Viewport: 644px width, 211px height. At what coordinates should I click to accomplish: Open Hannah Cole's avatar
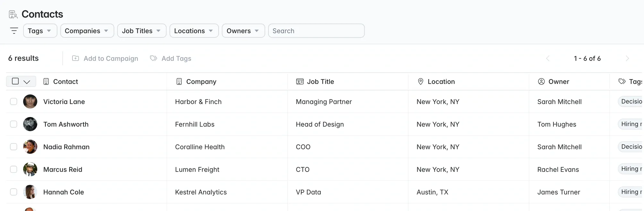pyautogui.click(x=30, y=192)
